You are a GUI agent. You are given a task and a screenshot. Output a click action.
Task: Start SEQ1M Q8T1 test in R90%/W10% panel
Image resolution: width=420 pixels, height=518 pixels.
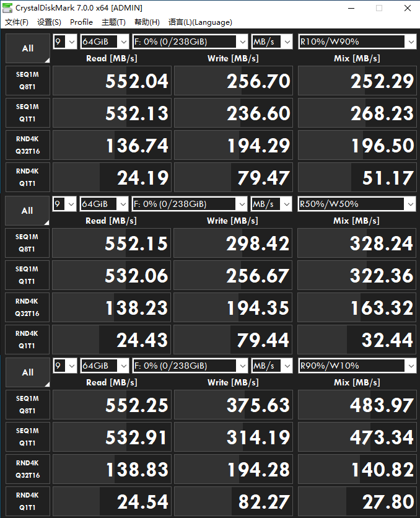(28, 405)
